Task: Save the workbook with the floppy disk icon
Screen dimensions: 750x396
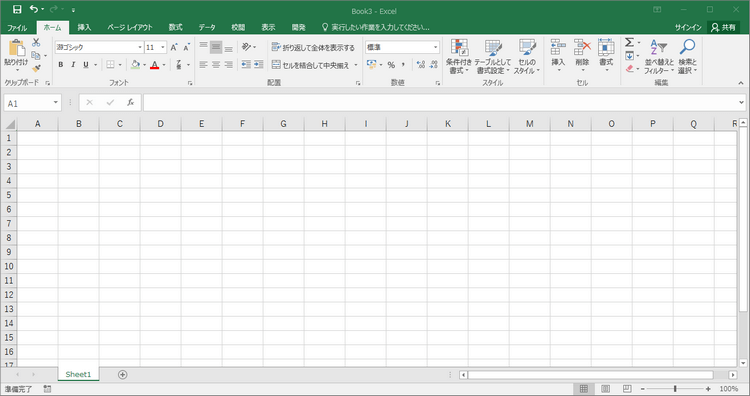Action: click(17, 10)
